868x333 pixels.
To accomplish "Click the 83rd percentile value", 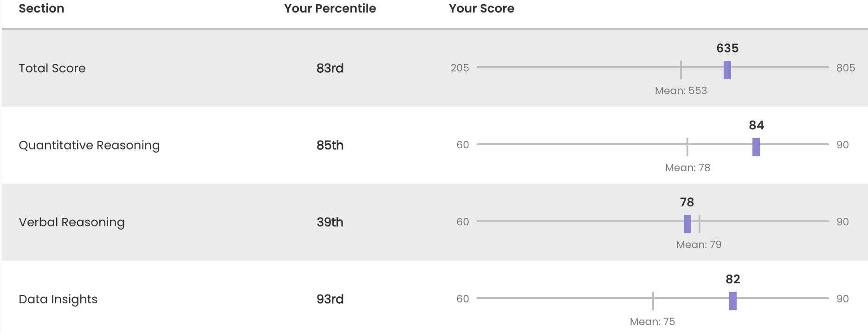I will (330, 68).
